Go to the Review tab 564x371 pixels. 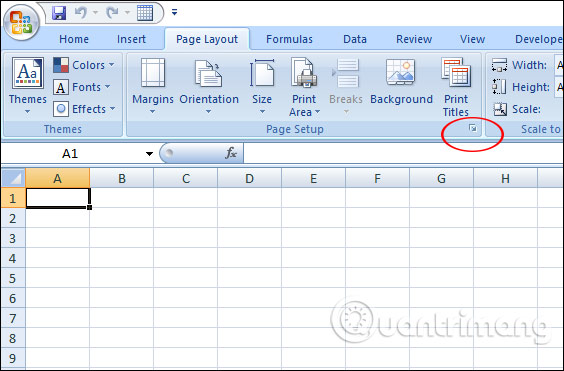coord(414,39)
